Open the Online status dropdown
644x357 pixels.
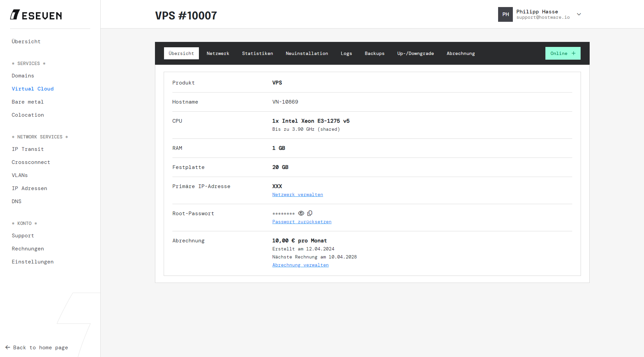563,53
